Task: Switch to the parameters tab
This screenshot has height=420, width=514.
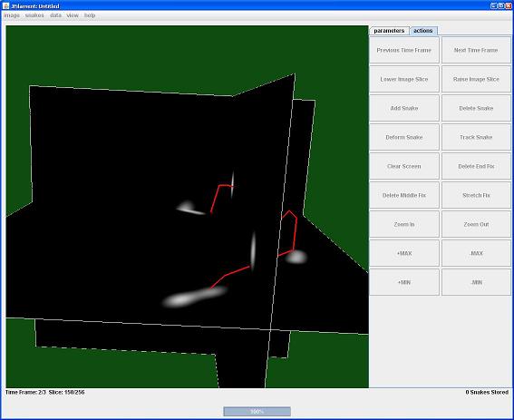Action: (389, 31)
